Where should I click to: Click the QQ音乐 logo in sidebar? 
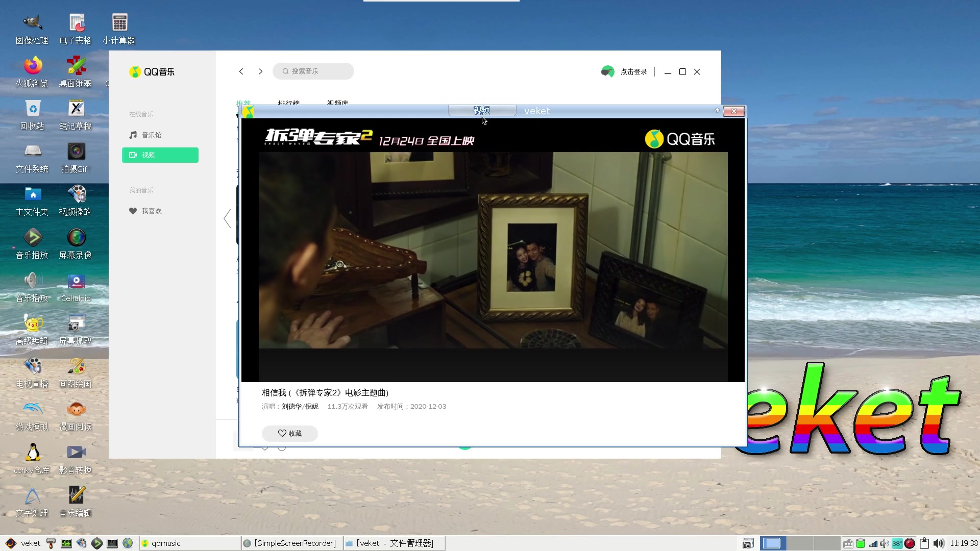pyautogui.click(x=152, y=72)
